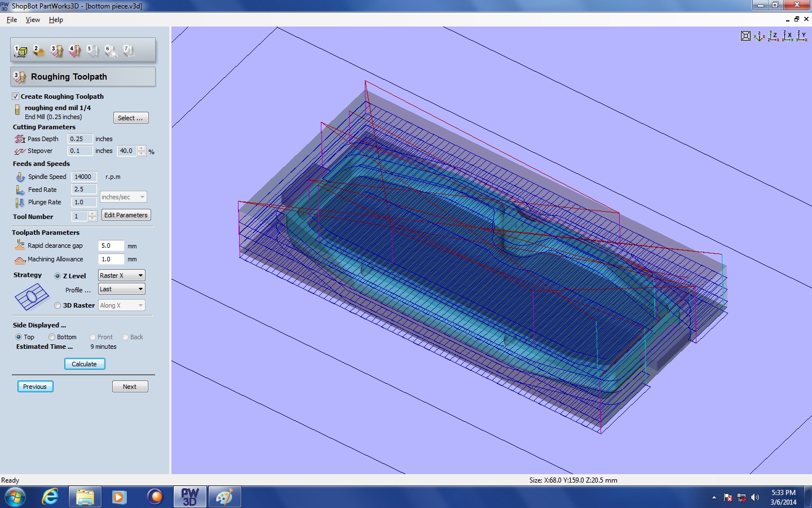812x508 pixels.
Task: Click the Pass Depth icon
Action: (x=20, y=139)
